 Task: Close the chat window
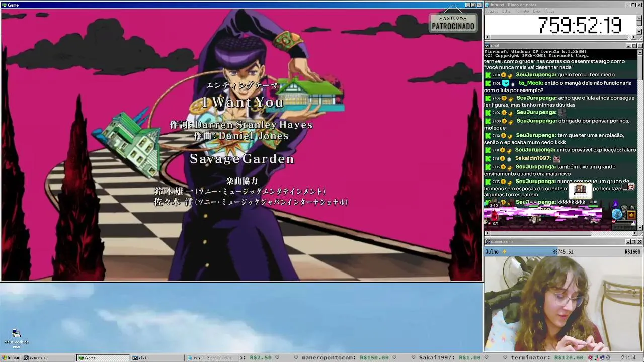tap(640, 45)
